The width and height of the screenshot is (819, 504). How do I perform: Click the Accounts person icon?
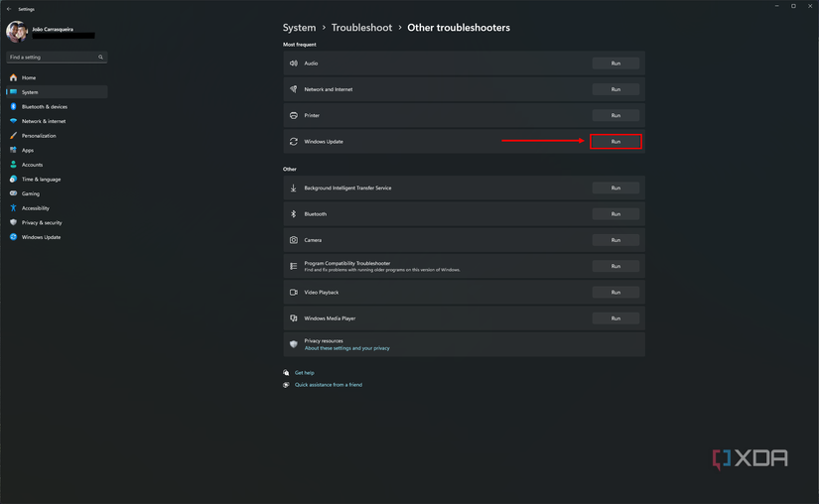pyautogui.click(x=14, y=165)
